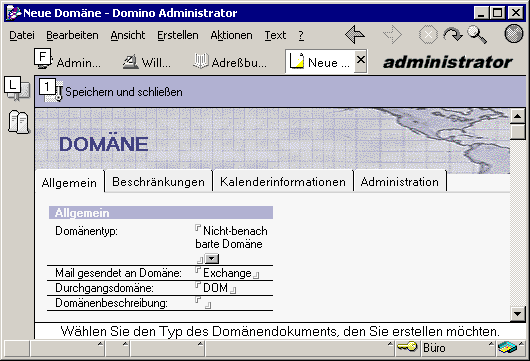530x361 pixels.
Task: Click the mail quick-pick icon in status bar
Action: (x=507, y=347)
